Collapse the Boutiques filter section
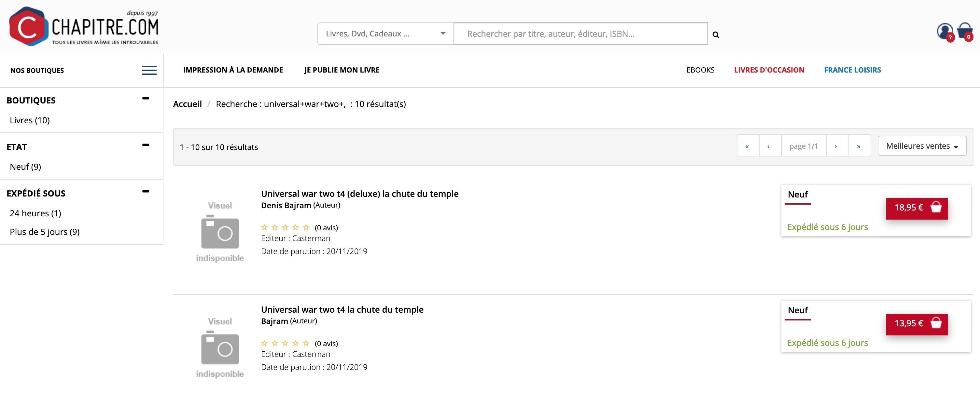This screenshot has height=393, width=980. [145, 99]
